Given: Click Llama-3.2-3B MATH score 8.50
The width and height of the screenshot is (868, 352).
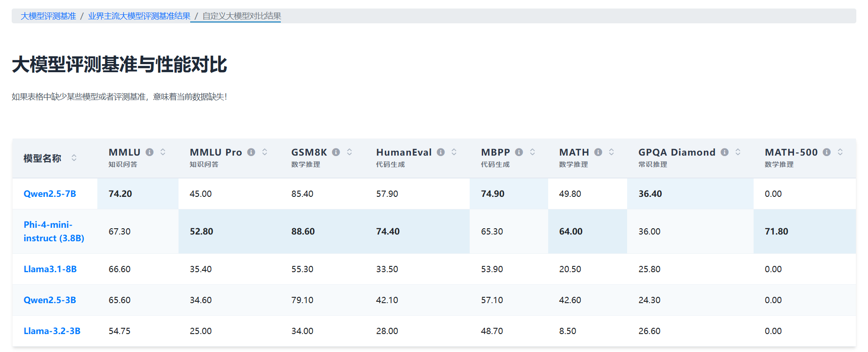Looking at the screenshot, I should tap(567, 331).
